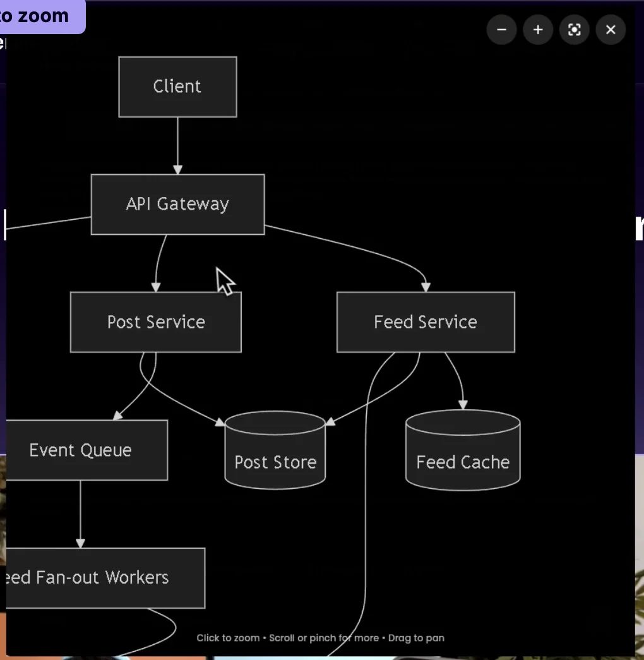Select the Fan-out Workers node

click(x=105, y=578)
